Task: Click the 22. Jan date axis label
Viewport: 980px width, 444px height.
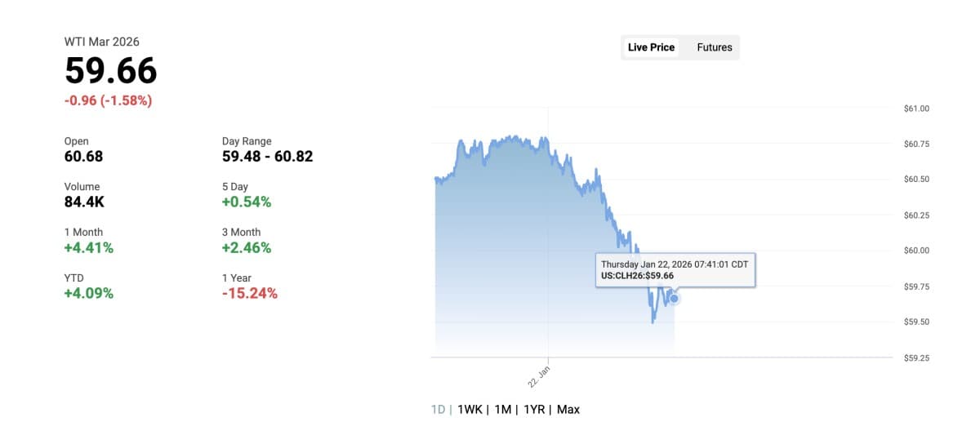Action: (x=540, y=377)
